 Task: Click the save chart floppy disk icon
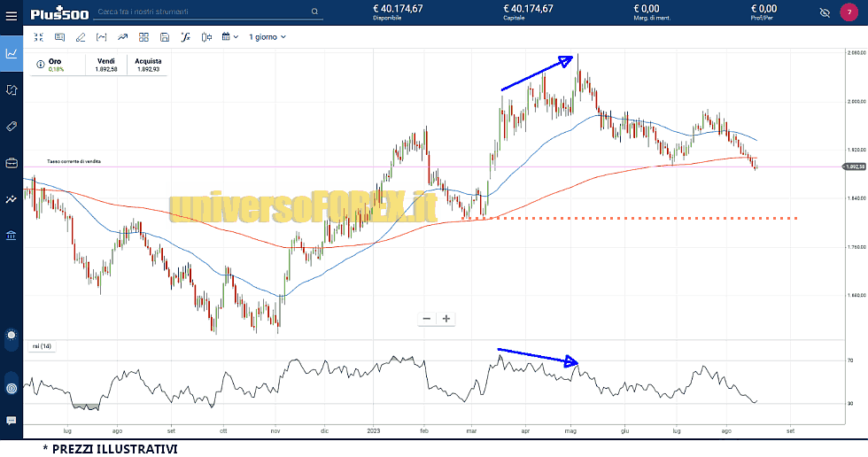(x=165, y=37)
